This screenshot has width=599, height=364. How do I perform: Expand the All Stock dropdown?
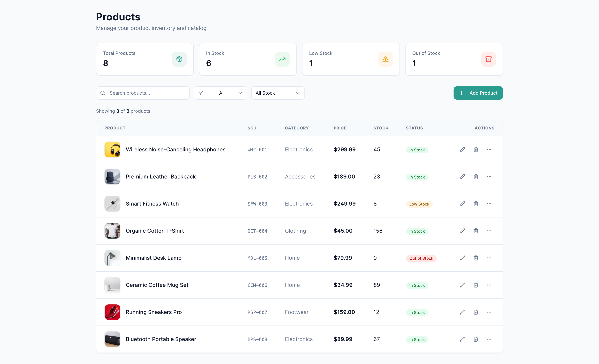pyautogui.click(x=278, y=93)
